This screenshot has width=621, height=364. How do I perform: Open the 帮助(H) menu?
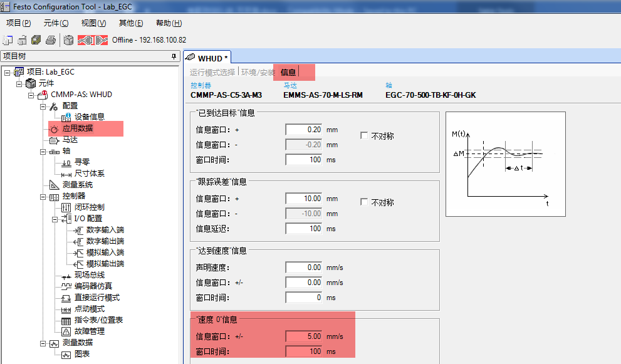(169, 23)
